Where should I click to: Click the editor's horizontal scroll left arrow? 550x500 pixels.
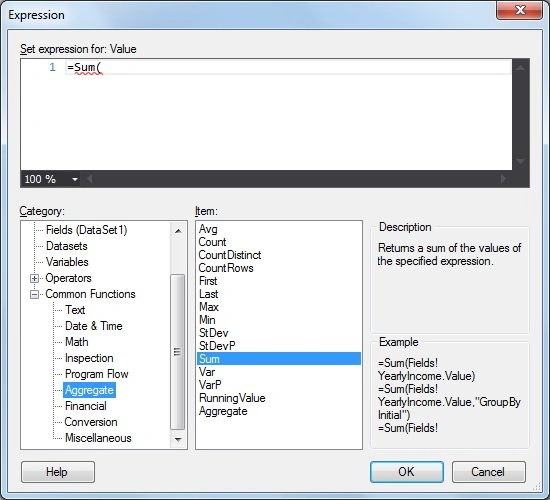(x=89, y=179)
